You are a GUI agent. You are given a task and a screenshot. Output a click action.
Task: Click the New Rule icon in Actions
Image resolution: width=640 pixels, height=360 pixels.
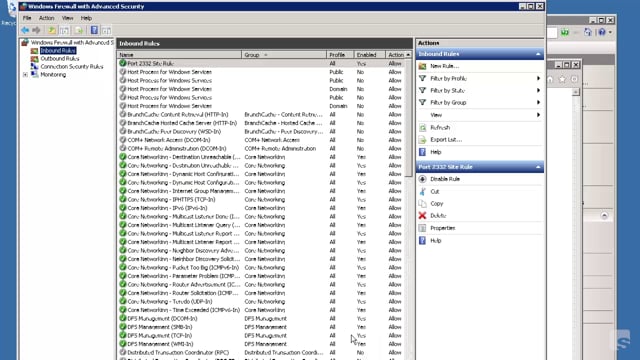(422, 66)
